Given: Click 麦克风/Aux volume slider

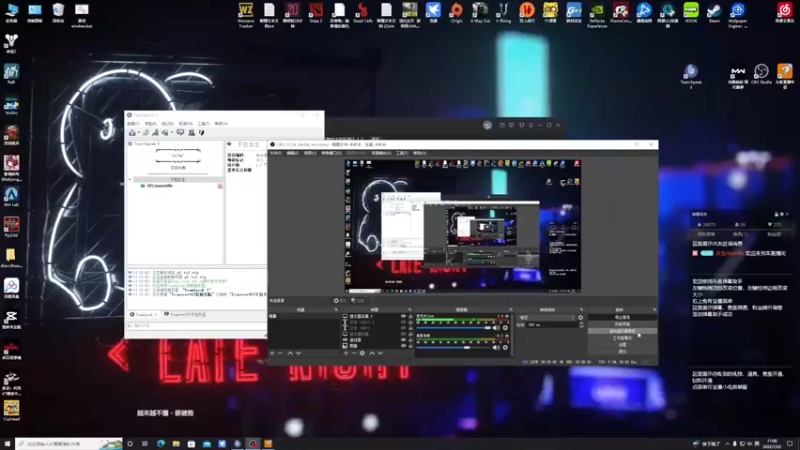Looking at the screenshot, I should (454, 328).
